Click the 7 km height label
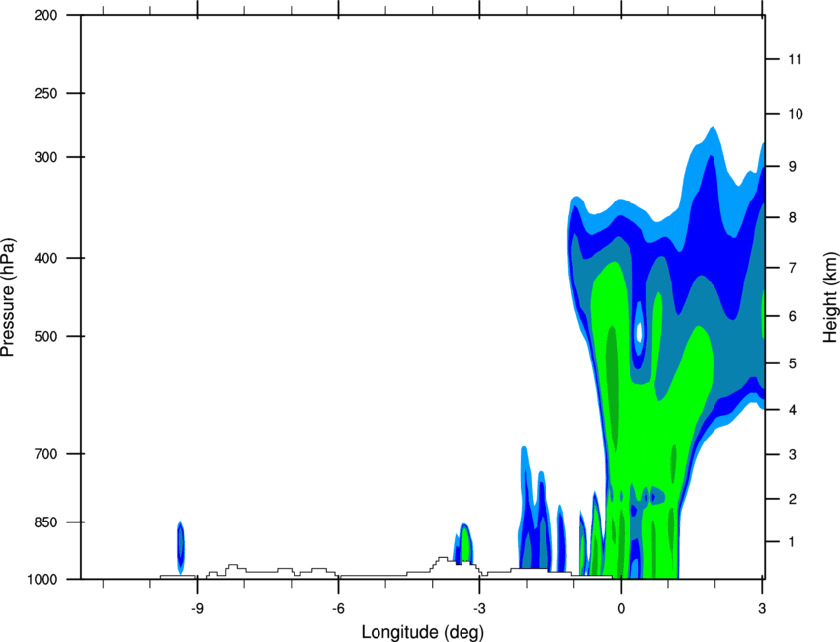 (793, 268)
